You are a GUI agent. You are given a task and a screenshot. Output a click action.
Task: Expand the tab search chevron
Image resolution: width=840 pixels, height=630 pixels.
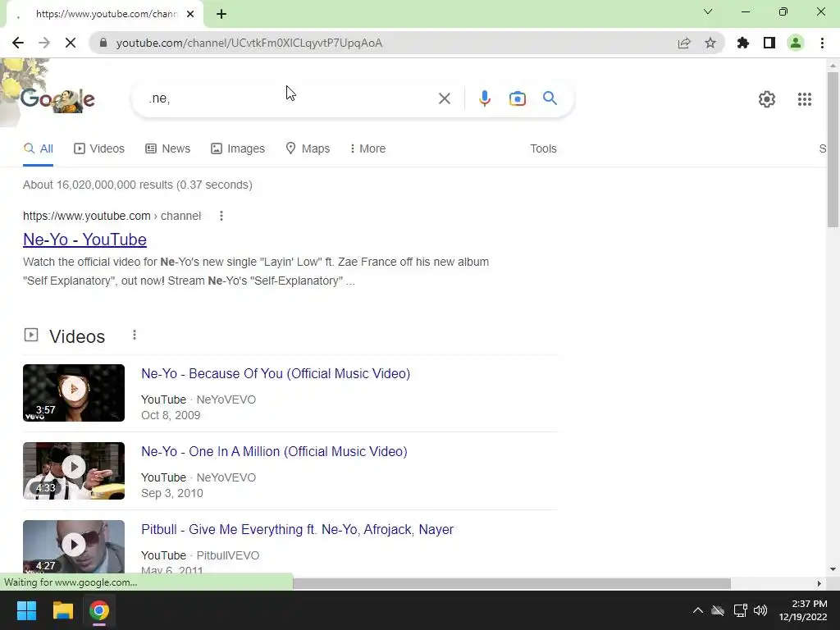click(708, 11)
